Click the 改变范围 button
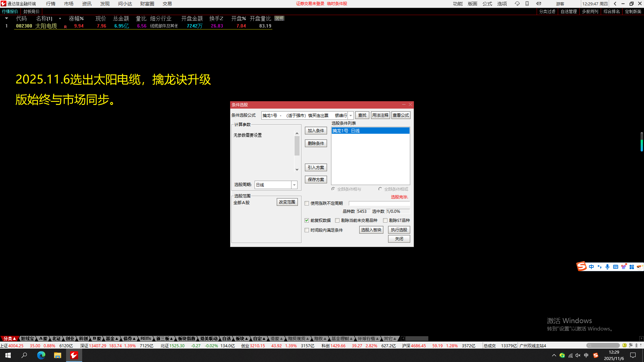This screenshot has height=362, width=644. [287, 202]
